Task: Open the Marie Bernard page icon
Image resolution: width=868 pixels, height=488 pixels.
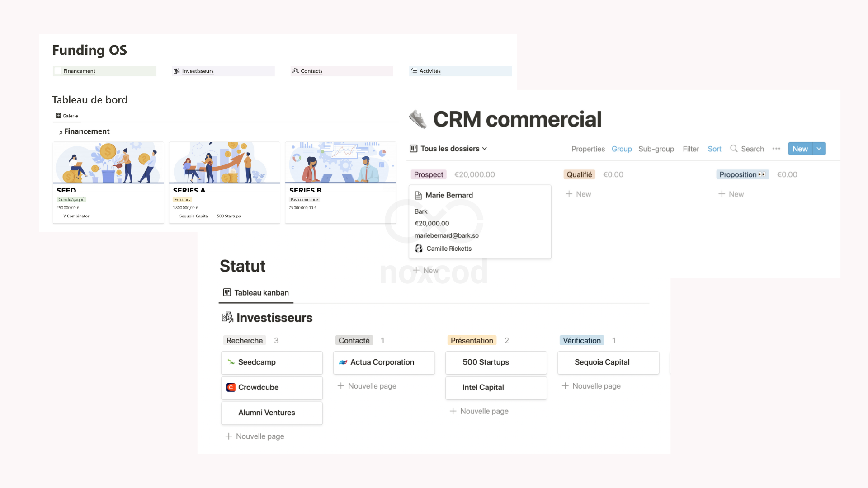Action: click(x=418, y=195)
